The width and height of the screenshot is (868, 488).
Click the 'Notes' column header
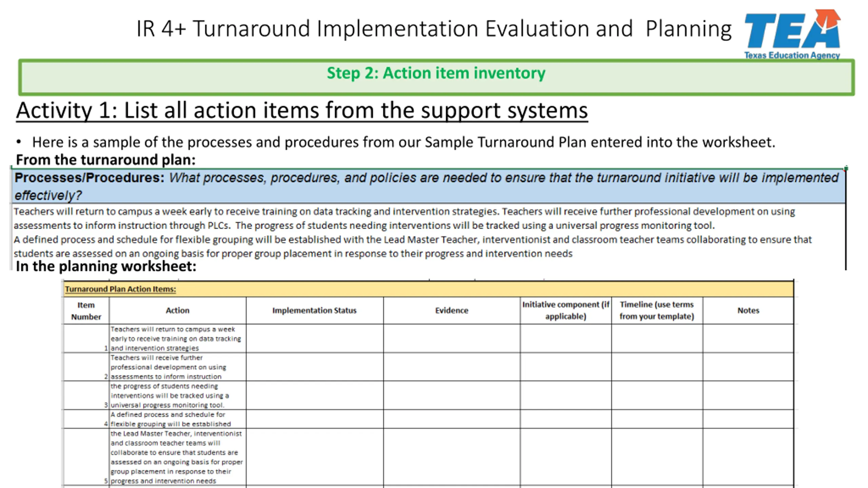point(748,311)
